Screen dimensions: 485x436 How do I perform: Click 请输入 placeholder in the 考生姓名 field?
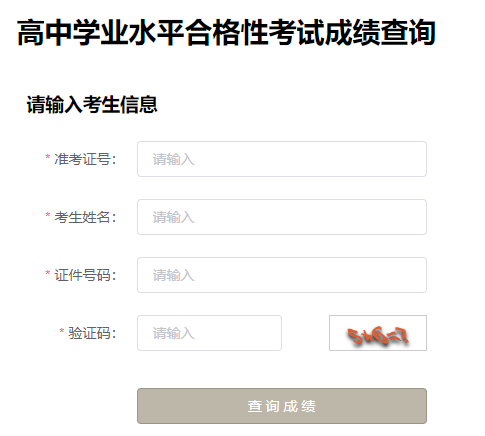173,217
